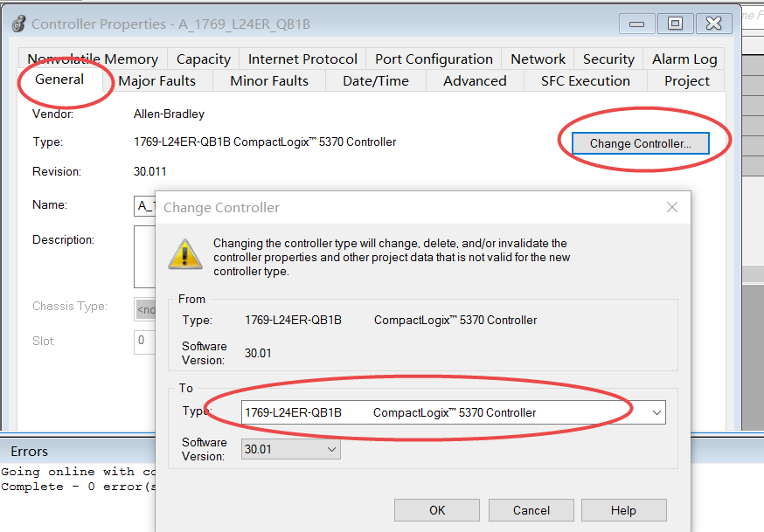This screenshot has width=764, height=532.
Task: Cancel the Change Controller dialog
Action: (531, 510)
